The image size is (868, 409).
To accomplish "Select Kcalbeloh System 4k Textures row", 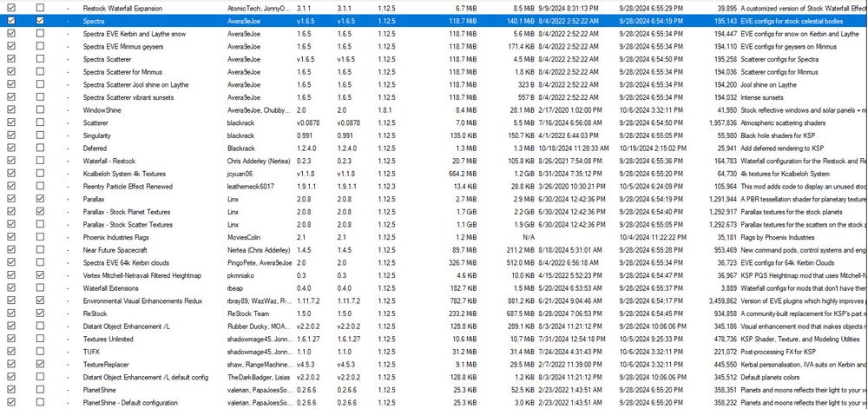I will tap(434, 174).
